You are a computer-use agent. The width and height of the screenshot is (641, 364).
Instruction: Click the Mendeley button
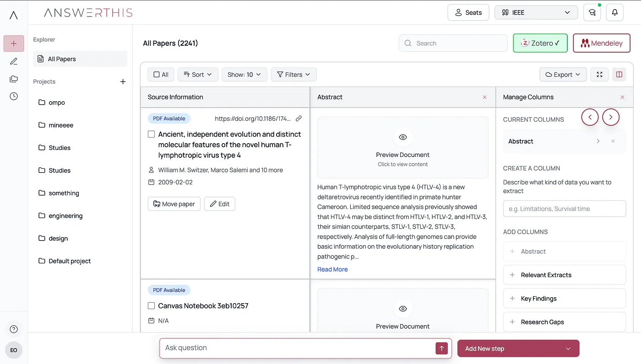coord(602,43)
